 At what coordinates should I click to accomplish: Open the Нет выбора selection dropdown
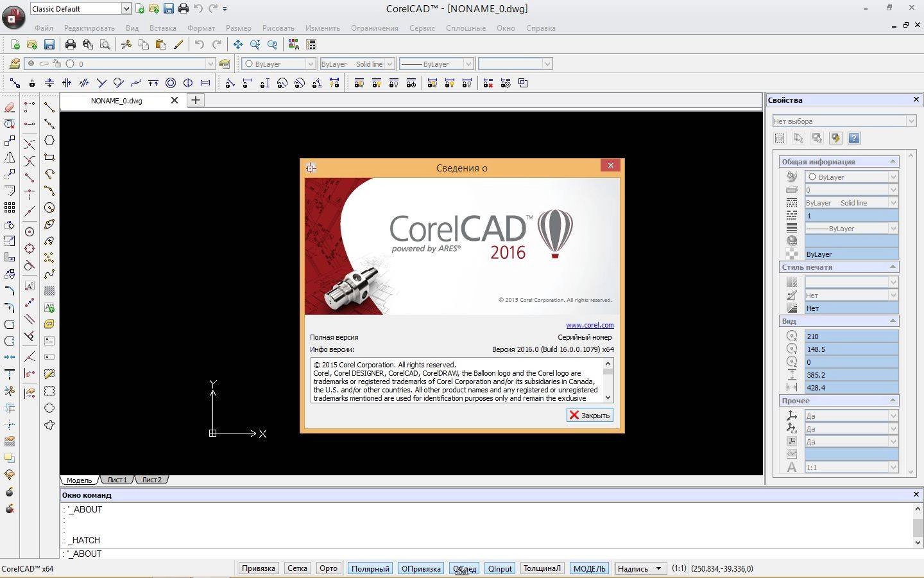coord(844,121)
